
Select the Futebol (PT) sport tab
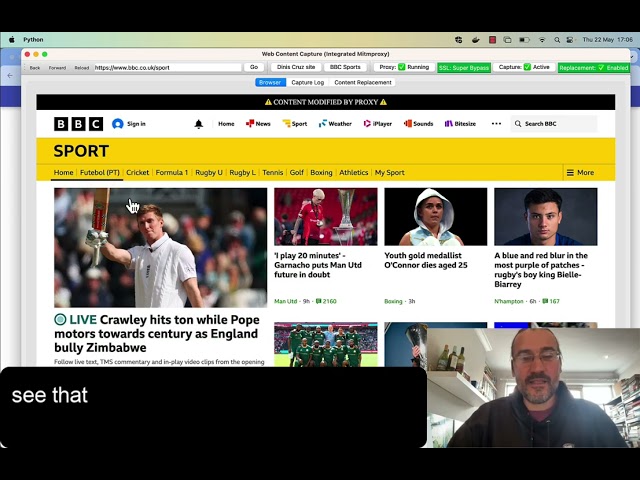pyautogui.click(x=100, y=173)
